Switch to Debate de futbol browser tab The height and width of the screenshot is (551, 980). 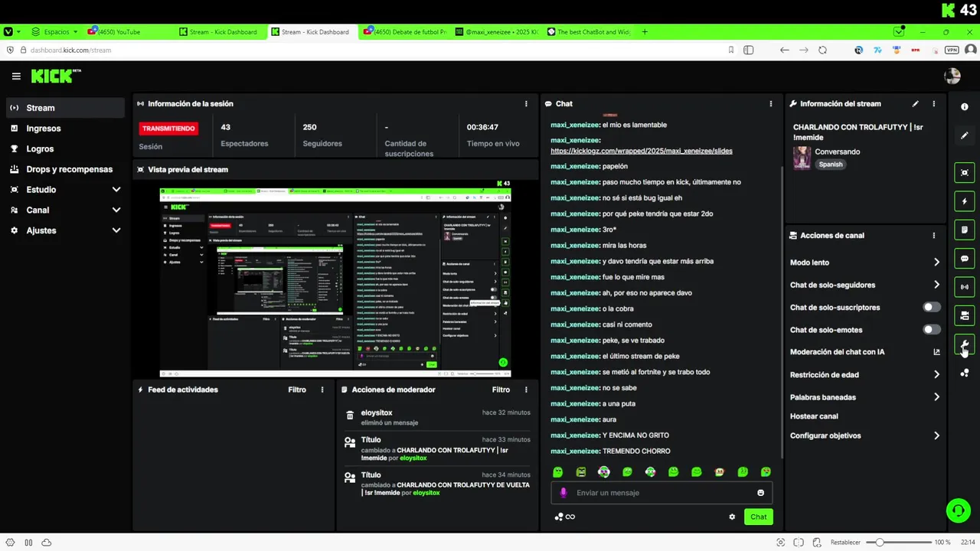pyautogui.click(x=404, y=31)
